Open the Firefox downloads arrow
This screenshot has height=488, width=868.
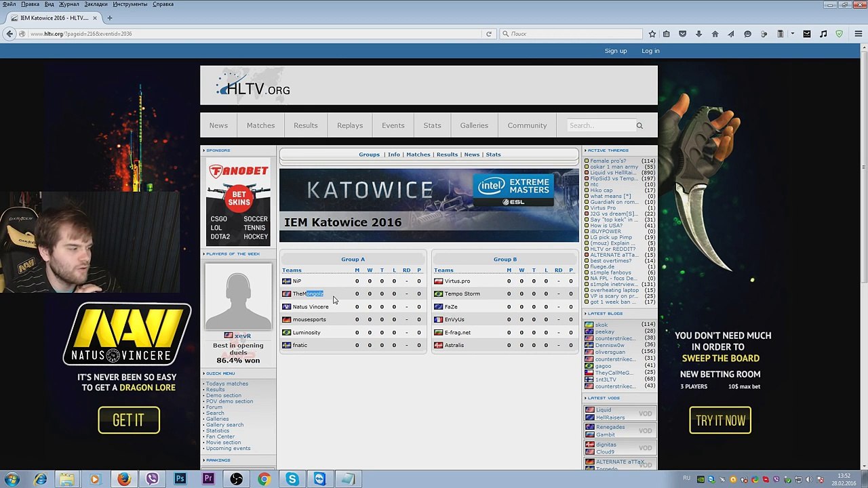pos(698,34)
